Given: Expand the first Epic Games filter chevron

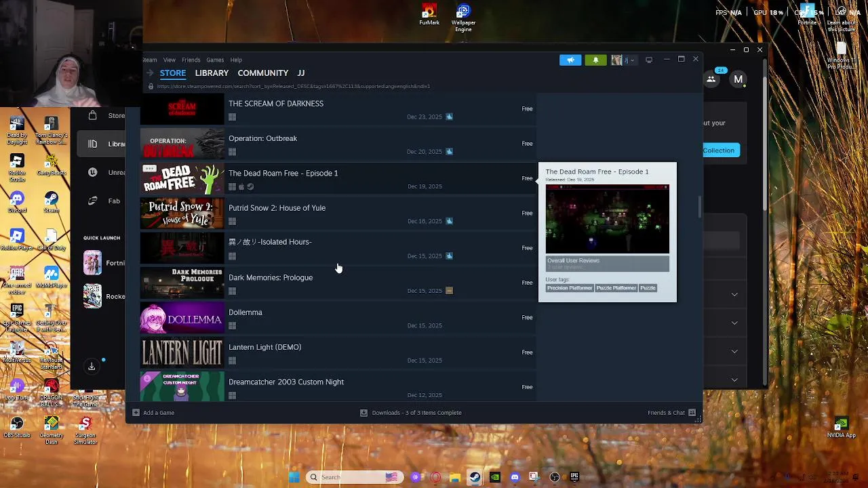Looking at the screenshot, I should pos(734,294).
